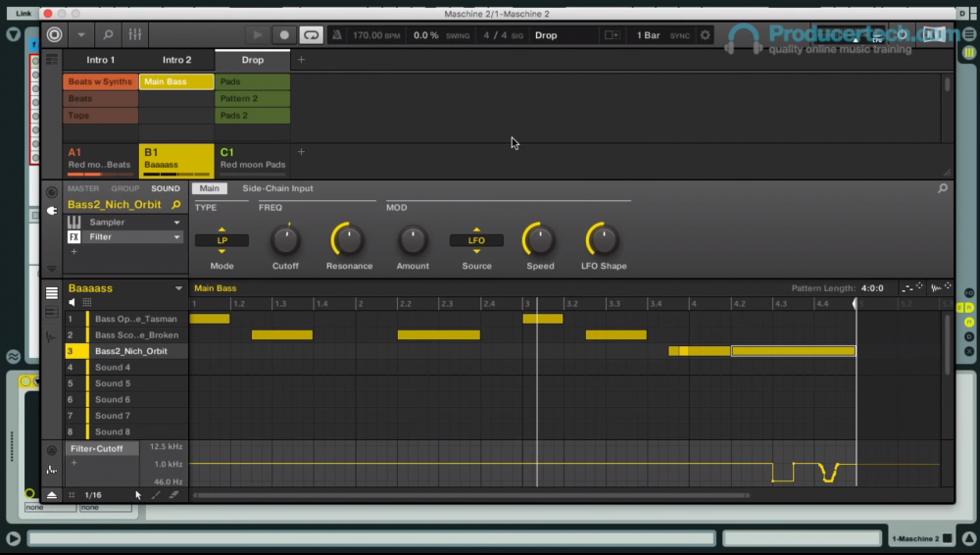Switch to the GROUP tab
The image size is (980, 555).
pyautogui.click(x=125, y=188)
